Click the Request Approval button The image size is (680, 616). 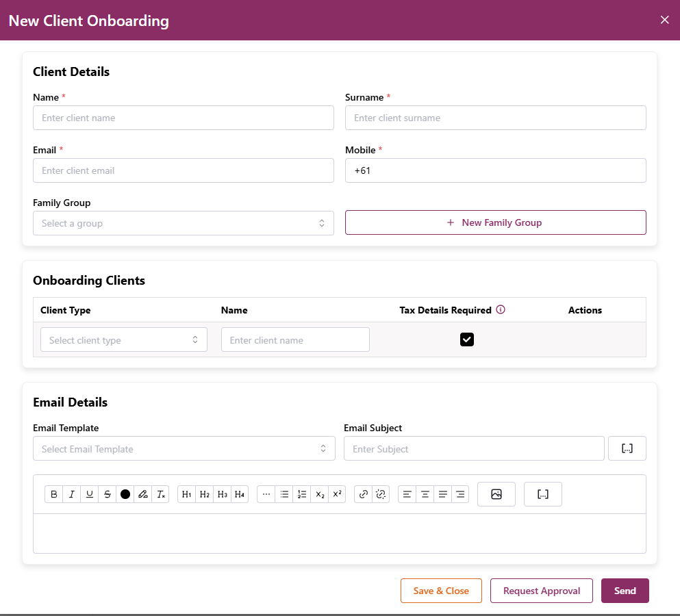pyautogui.click(x=541, y=591)
